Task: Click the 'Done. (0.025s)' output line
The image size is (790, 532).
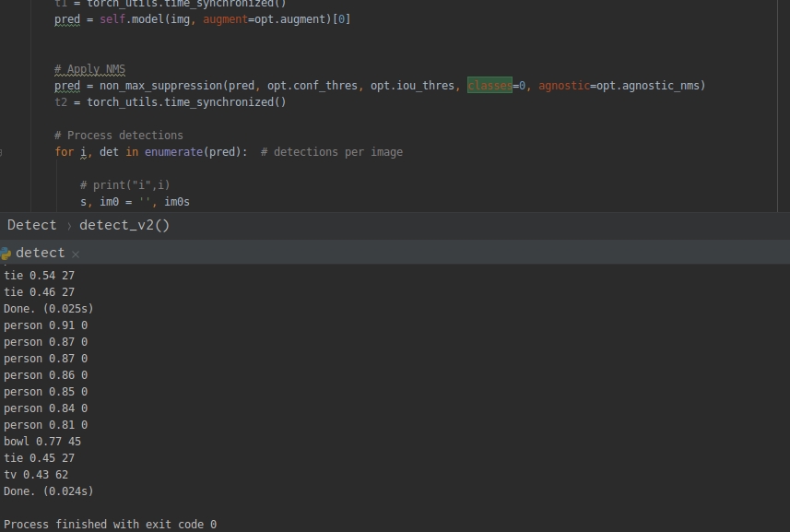Action: [x=48, y=309]
